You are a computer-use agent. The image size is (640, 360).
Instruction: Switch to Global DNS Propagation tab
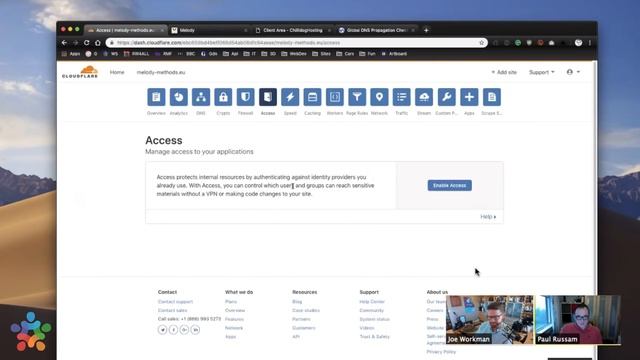(x=377, y=30)
